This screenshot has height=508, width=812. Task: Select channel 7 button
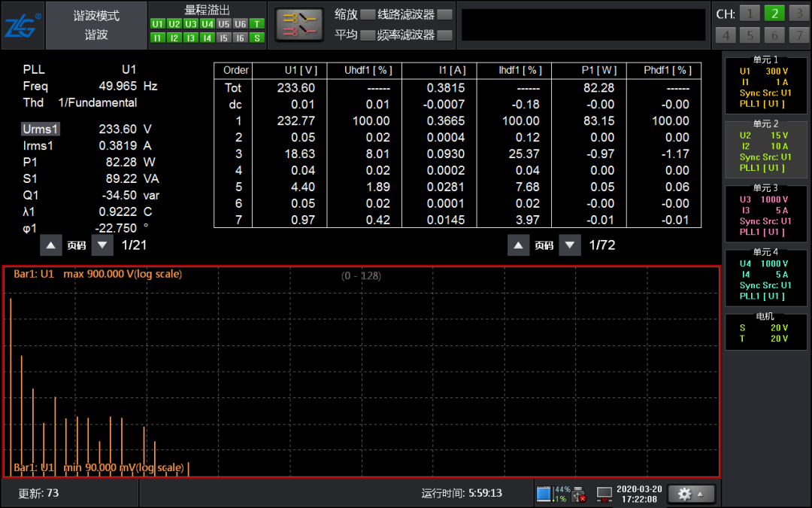tap(799, 35)
